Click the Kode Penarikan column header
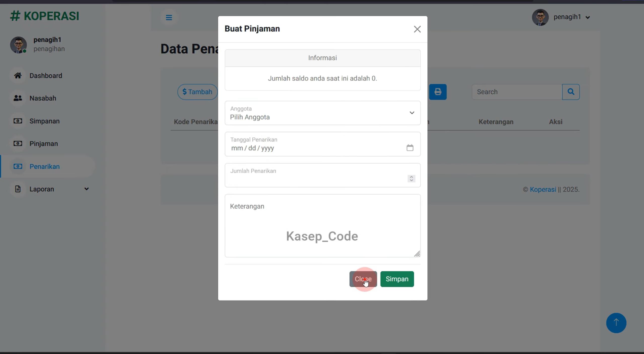The height and width of the screenshot is (354, 644). pos(196,122)
